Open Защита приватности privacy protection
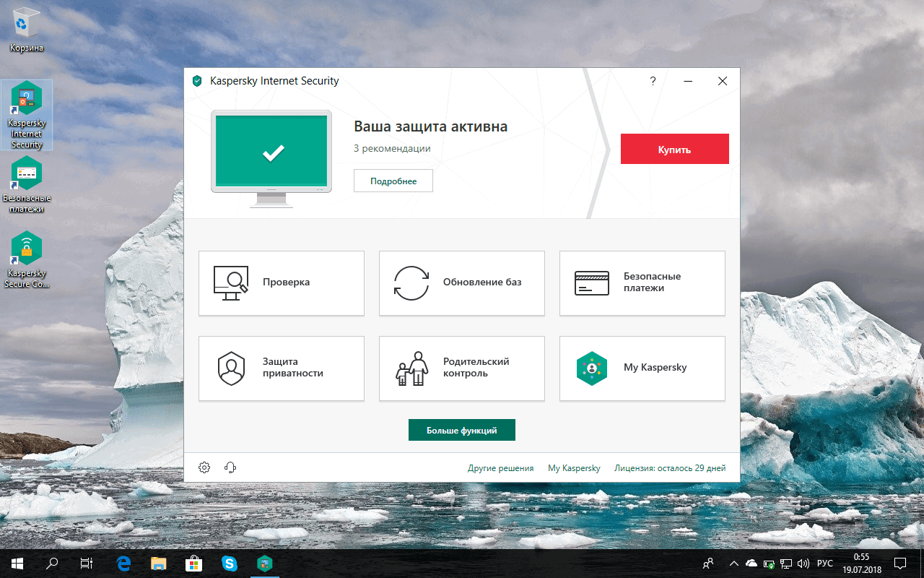924x578 pixels. coord(281,368)
